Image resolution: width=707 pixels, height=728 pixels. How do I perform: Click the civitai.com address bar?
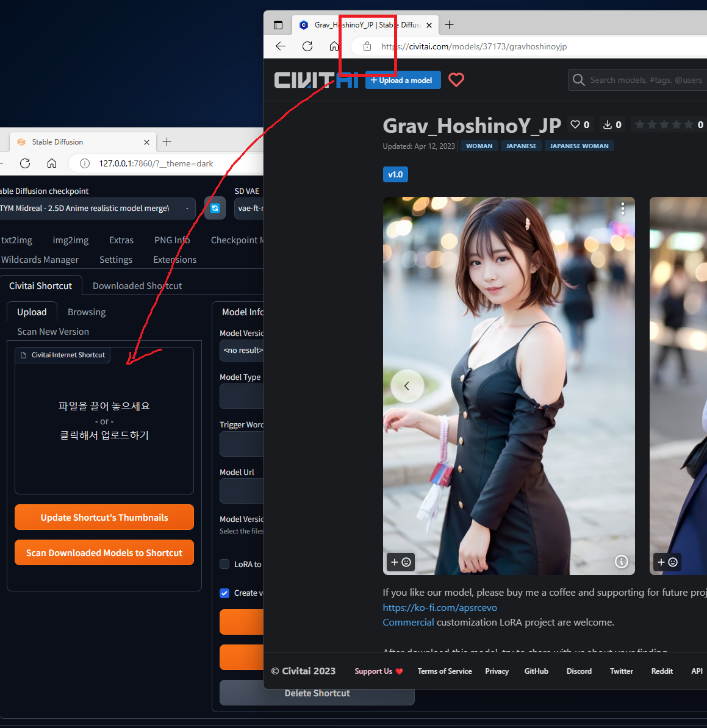[529, 46]
